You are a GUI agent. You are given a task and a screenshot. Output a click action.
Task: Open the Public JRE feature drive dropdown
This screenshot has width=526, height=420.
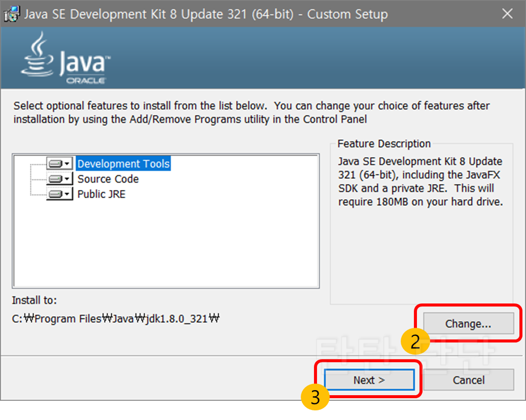tap(60, 194)
